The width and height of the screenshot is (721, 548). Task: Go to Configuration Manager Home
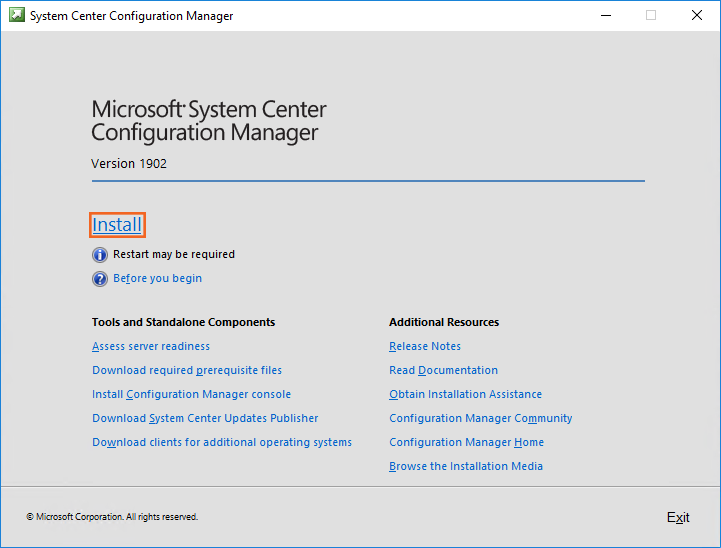click(466, 442)
